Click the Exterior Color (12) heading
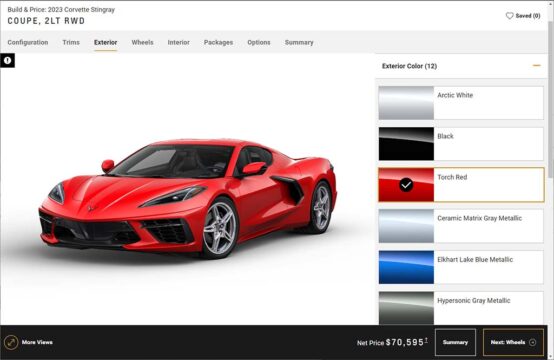 [x=409, y=66]
